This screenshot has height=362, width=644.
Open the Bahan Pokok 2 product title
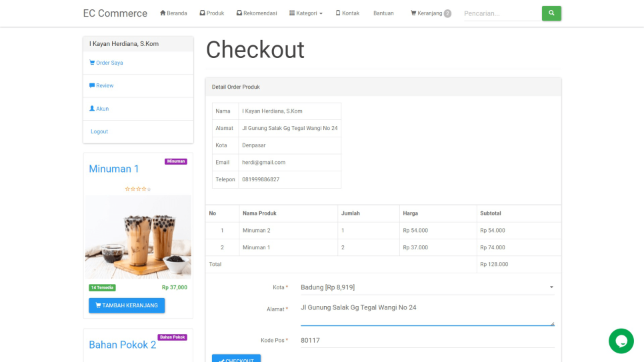123,345
